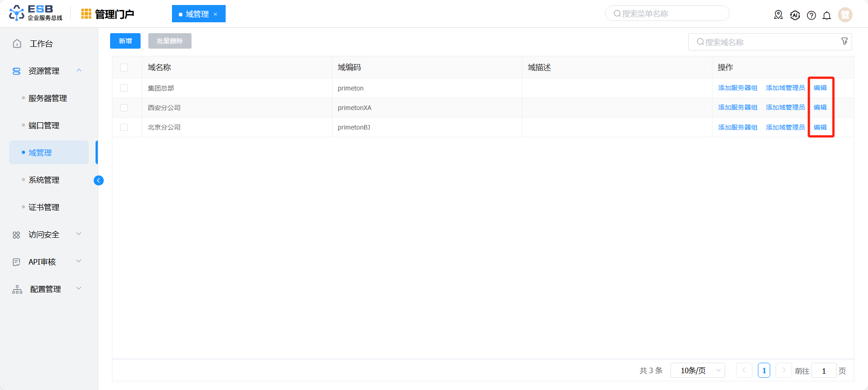Click the 新增 button
Screen dimensions: 868x390
(125, 41)
